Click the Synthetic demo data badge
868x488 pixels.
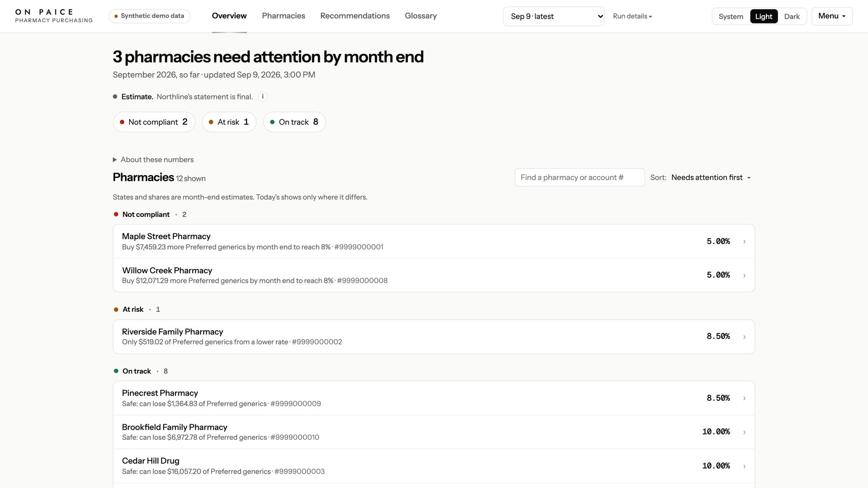149,16
